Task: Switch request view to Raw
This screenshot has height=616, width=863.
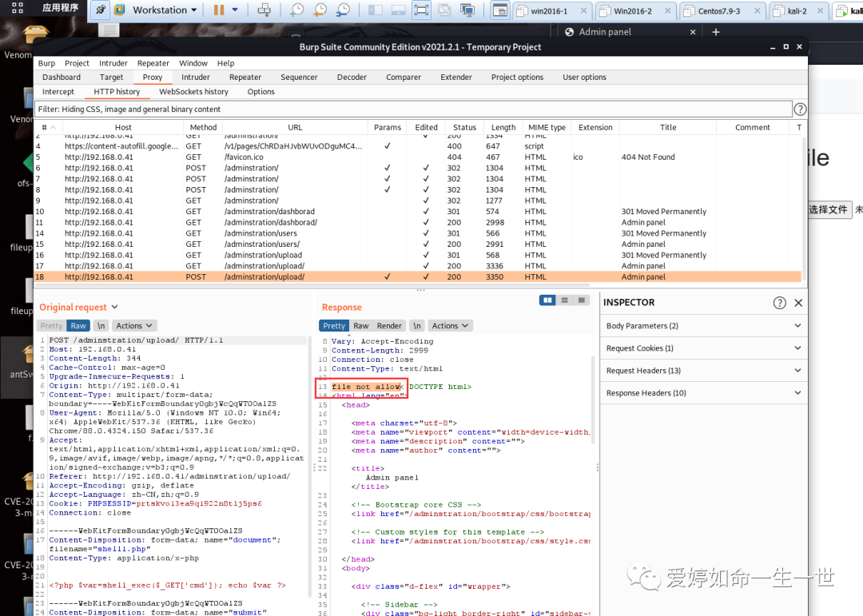Action: point(78,326)
